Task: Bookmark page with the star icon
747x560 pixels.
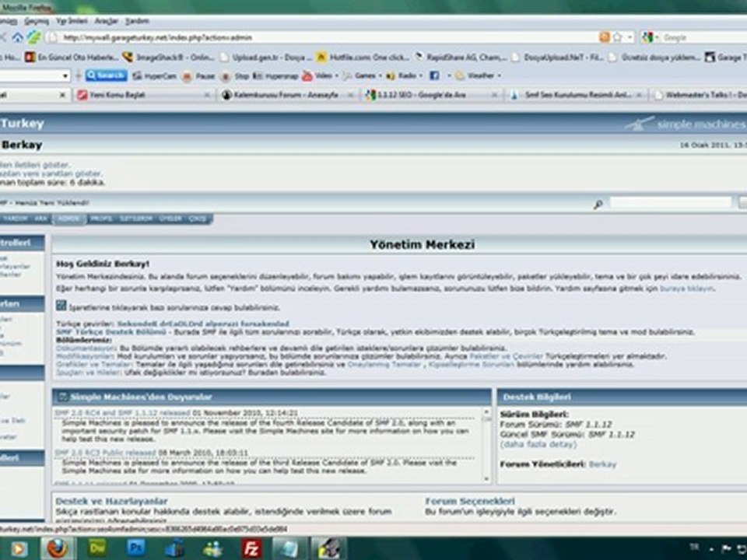Action: point(617,37)
